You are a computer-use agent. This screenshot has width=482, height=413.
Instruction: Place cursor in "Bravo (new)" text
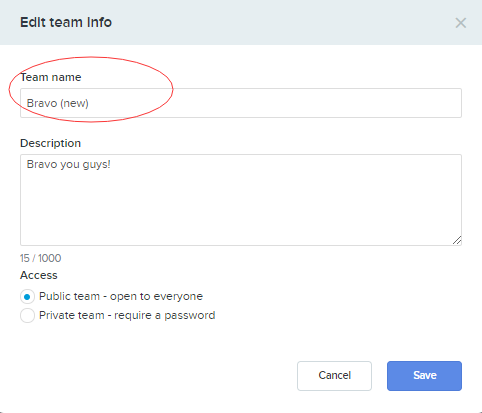pyautogui.click(x=58, y=103)
